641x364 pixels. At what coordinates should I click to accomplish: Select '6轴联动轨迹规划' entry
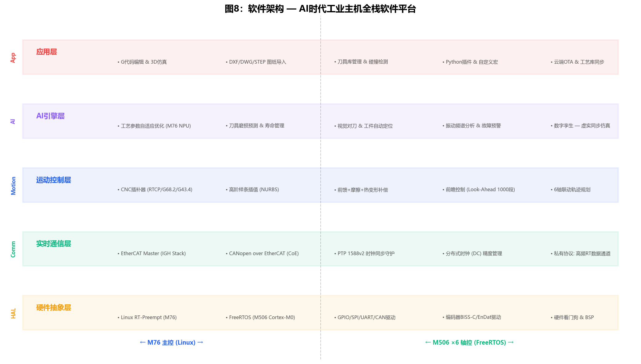(571, 190)
